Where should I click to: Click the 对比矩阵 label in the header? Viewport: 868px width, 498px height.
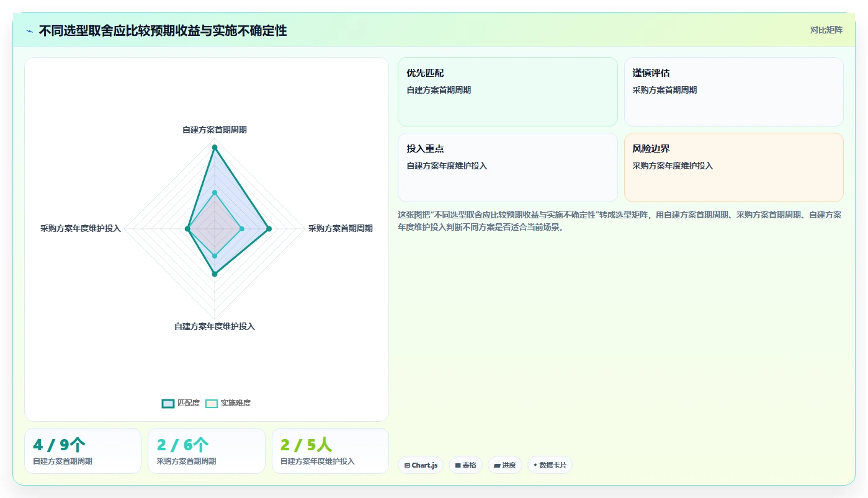click(826, 30)
